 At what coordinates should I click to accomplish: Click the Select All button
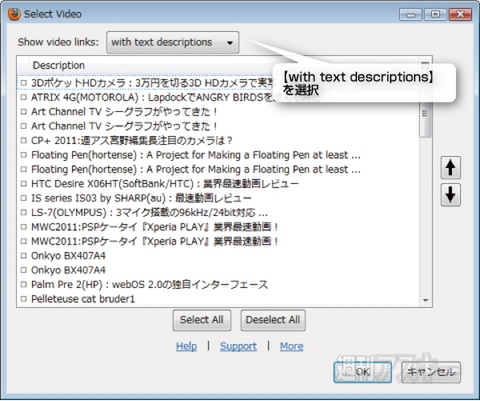[x=202, y=320]
